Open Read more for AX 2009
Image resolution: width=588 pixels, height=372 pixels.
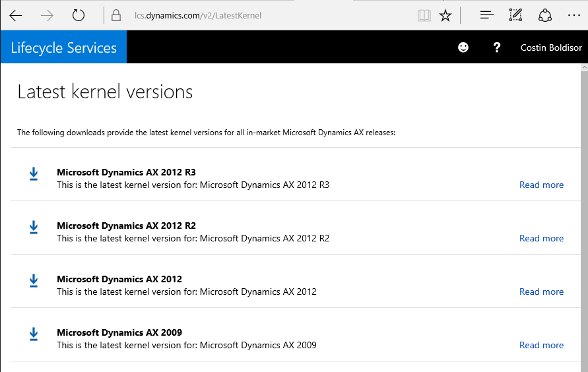click(x=541, y=346)
